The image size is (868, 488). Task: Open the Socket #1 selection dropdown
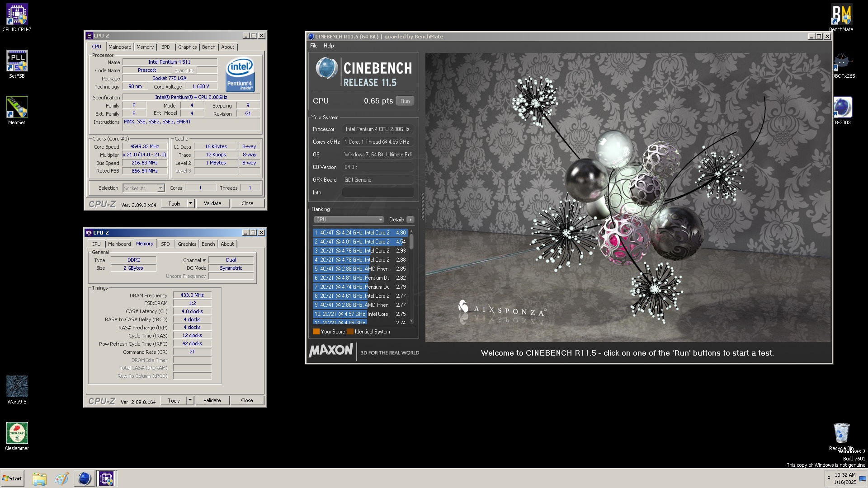[x=143, y=188]
